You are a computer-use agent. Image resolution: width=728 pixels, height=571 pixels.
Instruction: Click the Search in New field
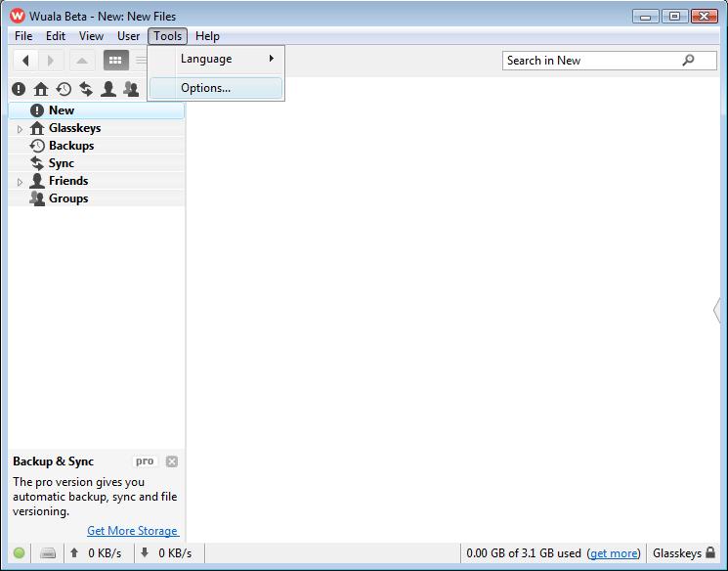591,61
